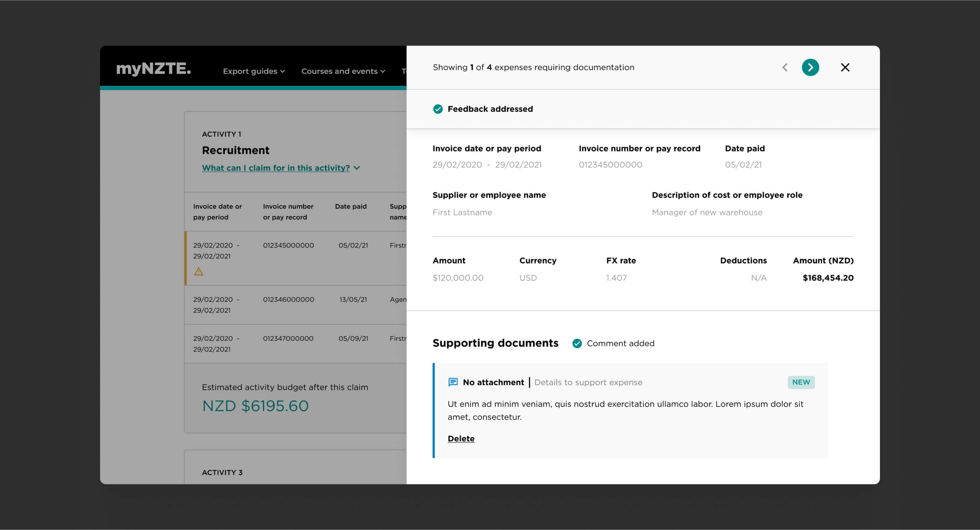Click the myNZTE logo
The width and height of the screenshot is (980, 530).
tap(153, 68)
